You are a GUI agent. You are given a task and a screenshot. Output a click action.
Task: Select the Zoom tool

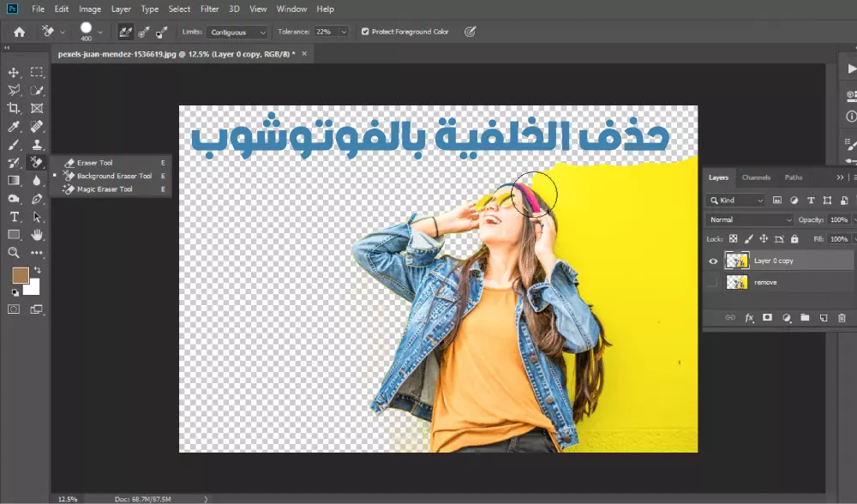click(x=14, y=253)
